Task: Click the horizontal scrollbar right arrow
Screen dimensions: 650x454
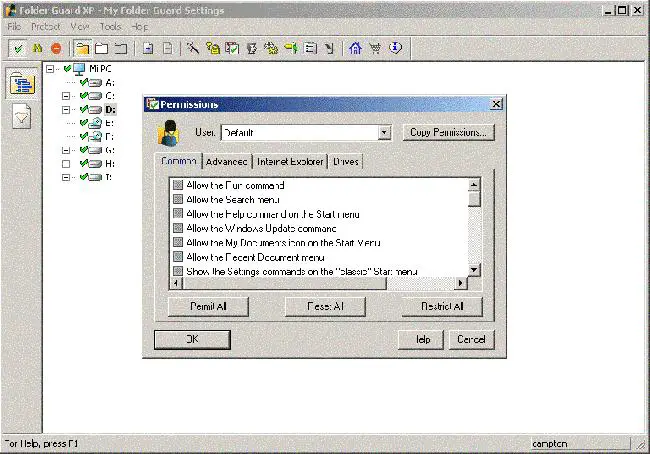Action: [x=460, y=283]
